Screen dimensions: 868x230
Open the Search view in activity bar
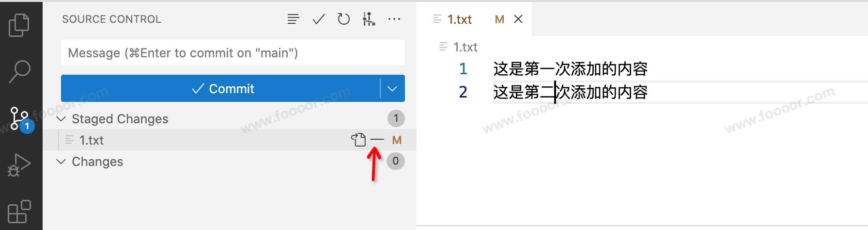19,72
